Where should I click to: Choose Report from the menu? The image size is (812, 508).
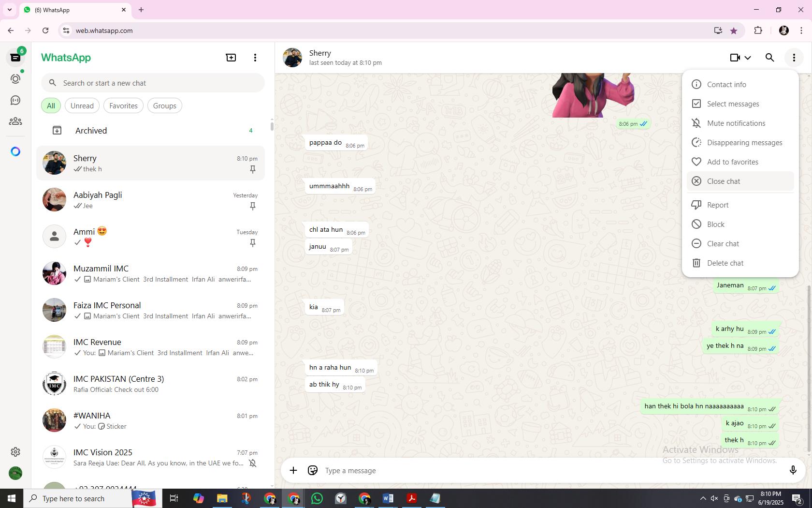point(740,205)
